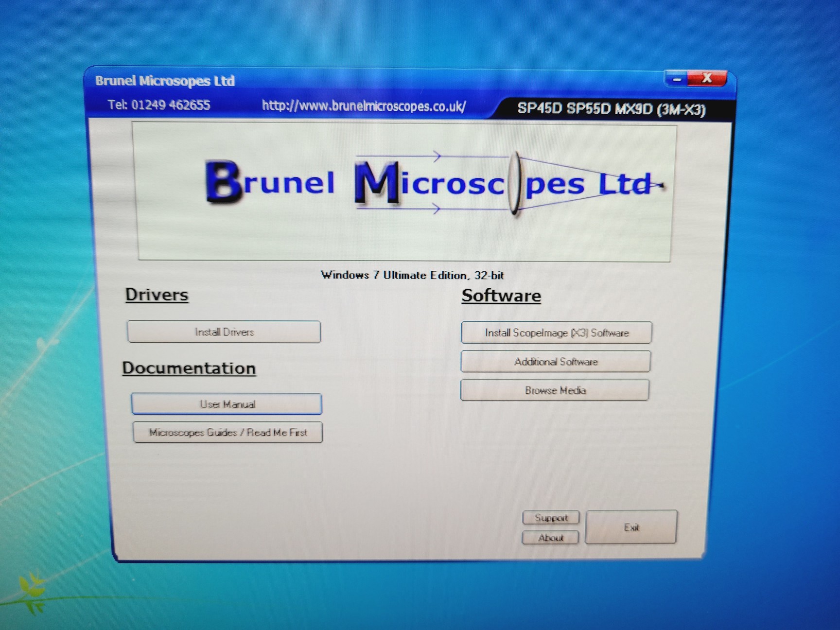Screen dimensions: 840x630
Task: Click the Additional Software button
Action: pyautogui.click(x=556, y=362)
